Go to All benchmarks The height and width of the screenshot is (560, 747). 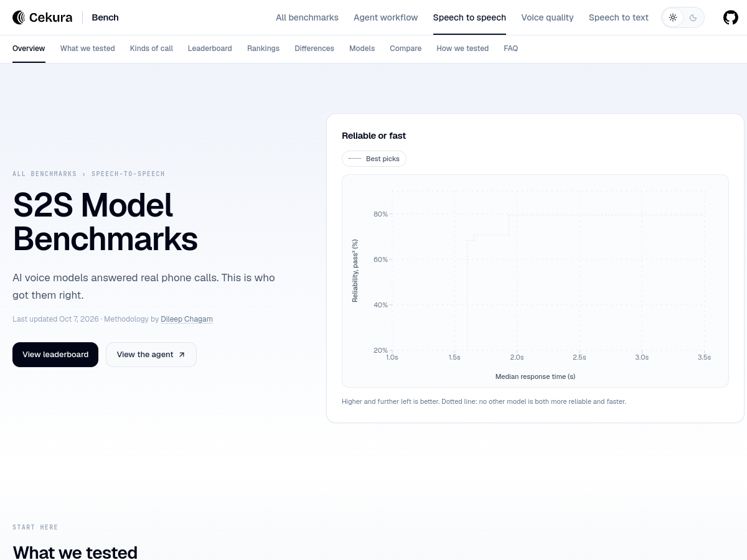[x=307, y=17]
